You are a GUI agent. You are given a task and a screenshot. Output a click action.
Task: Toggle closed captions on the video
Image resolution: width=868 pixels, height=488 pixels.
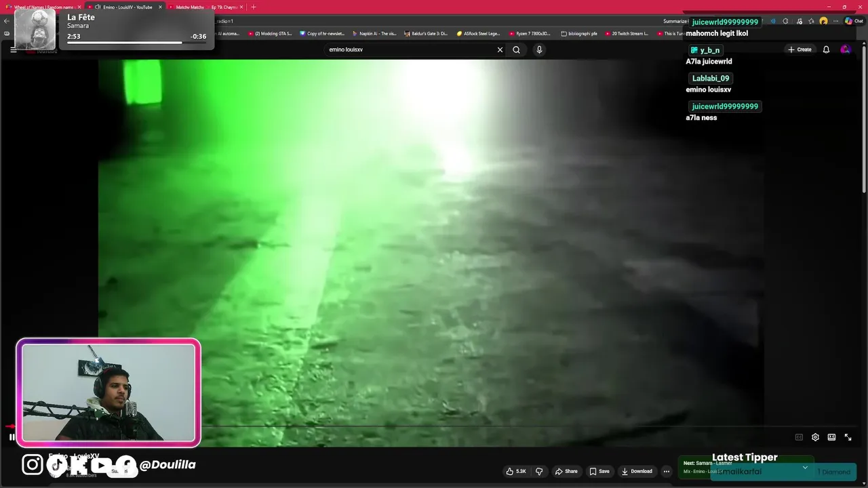[x=799, y=437]
